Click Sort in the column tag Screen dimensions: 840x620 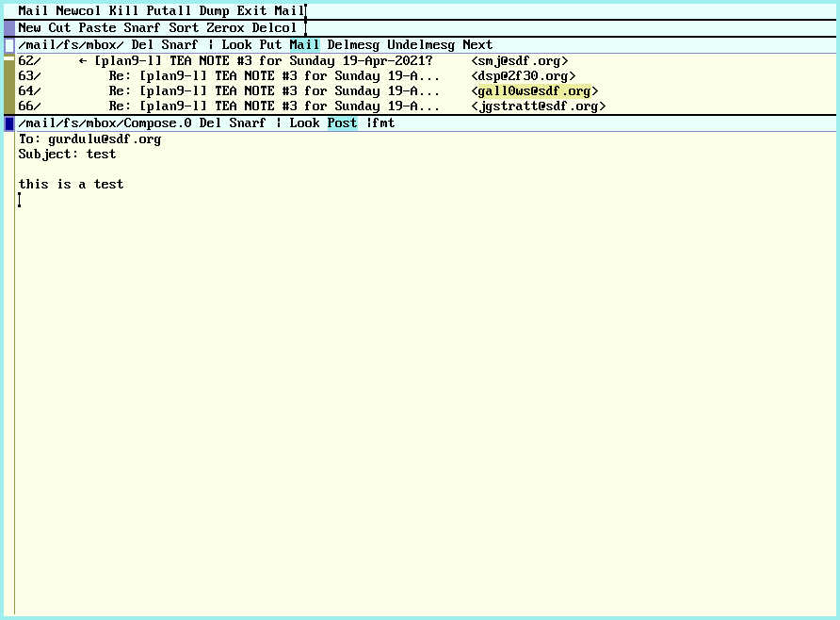point(184,28)
